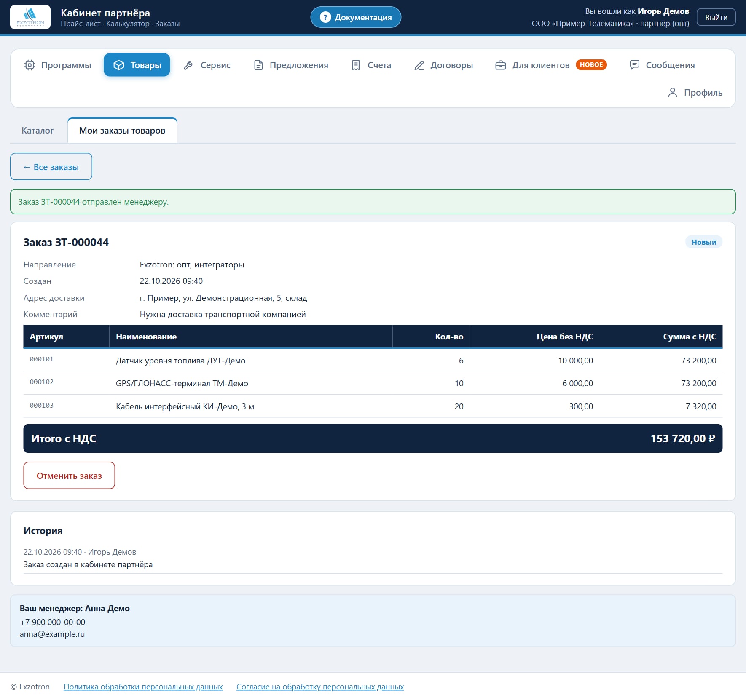Click Датчик уровня топлива ДУТ-Демо
Image resolution: width=746 pixels, height=700 pixels.
[180, 361]
